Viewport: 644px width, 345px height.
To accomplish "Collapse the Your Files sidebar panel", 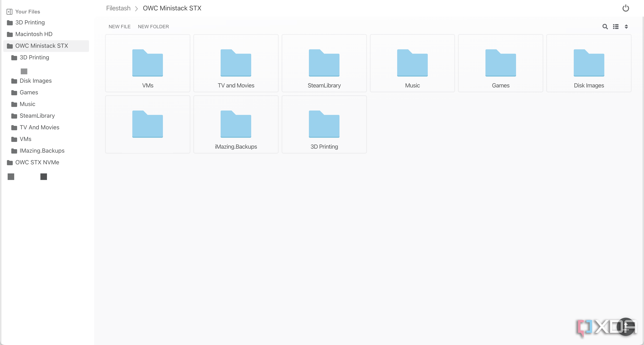I will [x=9, y=12].
